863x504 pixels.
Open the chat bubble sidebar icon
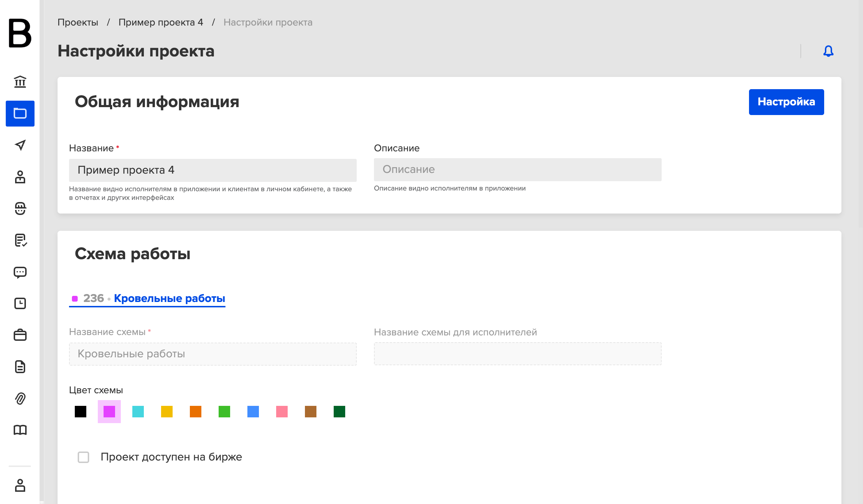pyautogui.click(x=20, y=272)
